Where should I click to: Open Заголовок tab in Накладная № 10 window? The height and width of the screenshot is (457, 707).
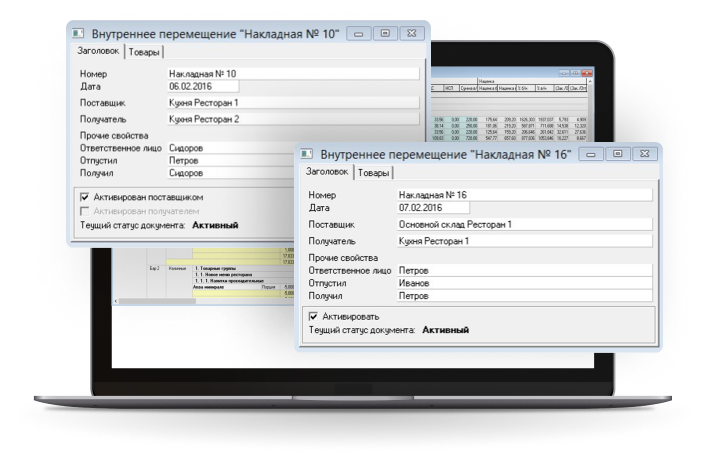pos(98,51)
